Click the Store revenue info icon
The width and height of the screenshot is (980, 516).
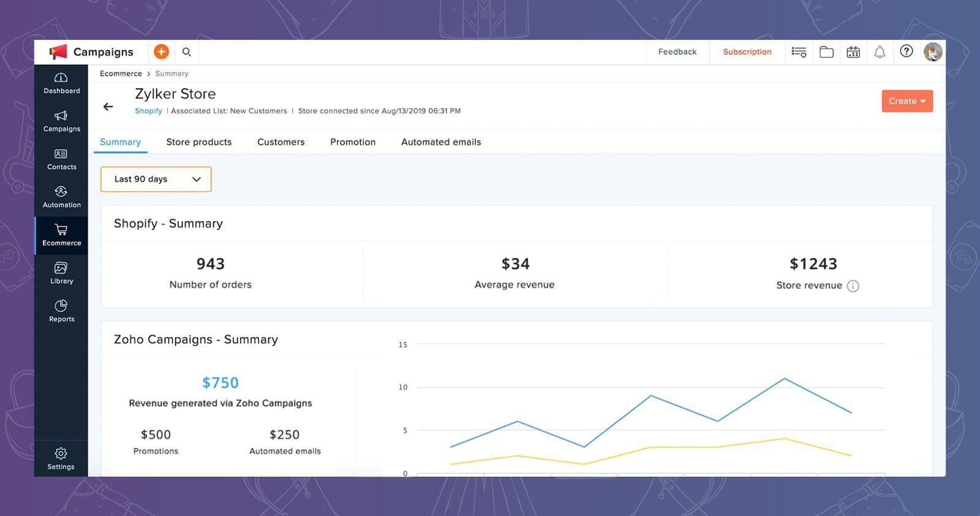pyautogui.click(x=853, y=286)
